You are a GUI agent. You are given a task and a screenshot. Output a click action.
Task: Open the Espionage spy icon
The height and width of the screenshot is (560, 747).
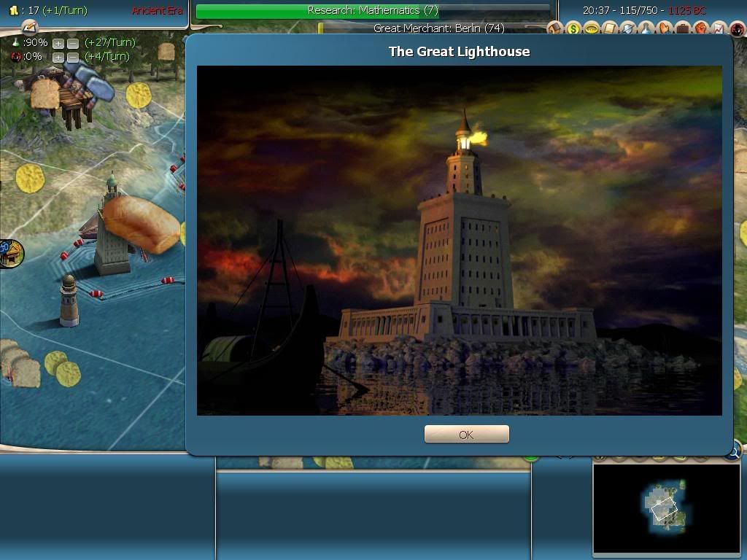coord(738,28)
